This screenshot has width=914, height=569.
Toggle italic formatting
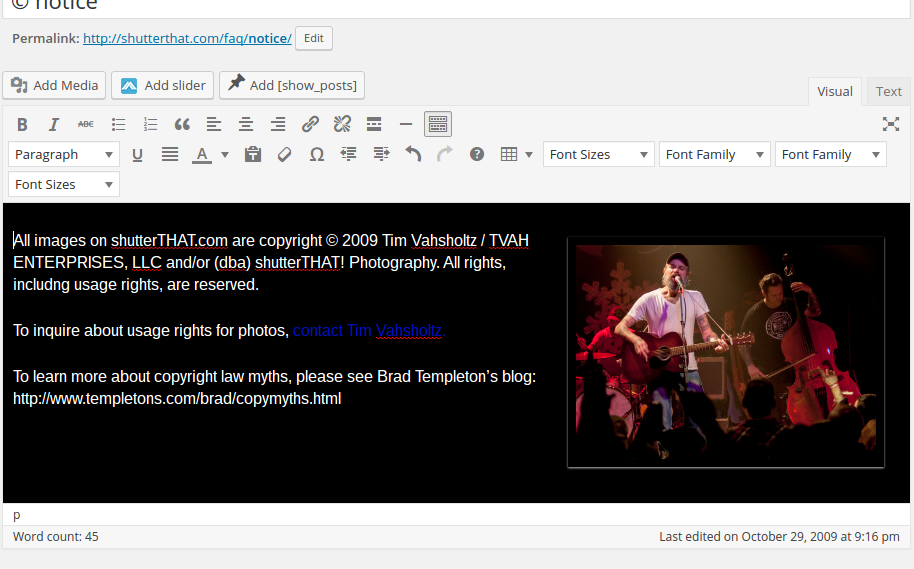point(54,124)
